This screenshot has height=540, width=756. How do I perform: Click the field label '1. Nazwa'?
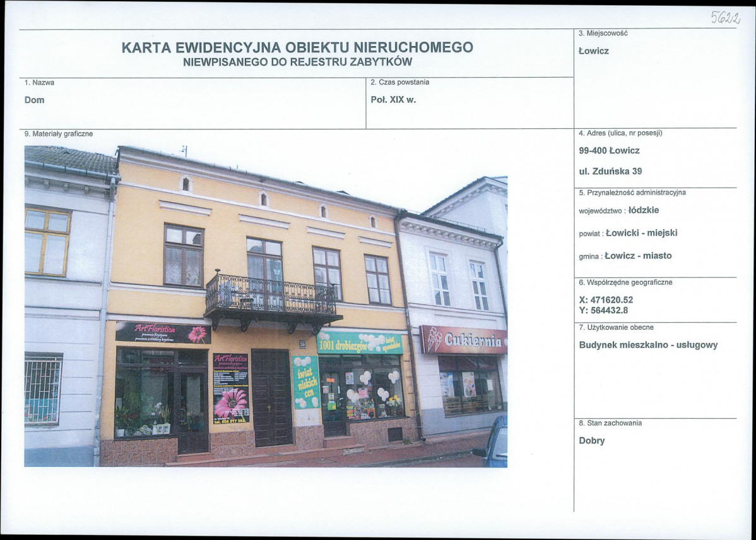click(x=40, y=83)
